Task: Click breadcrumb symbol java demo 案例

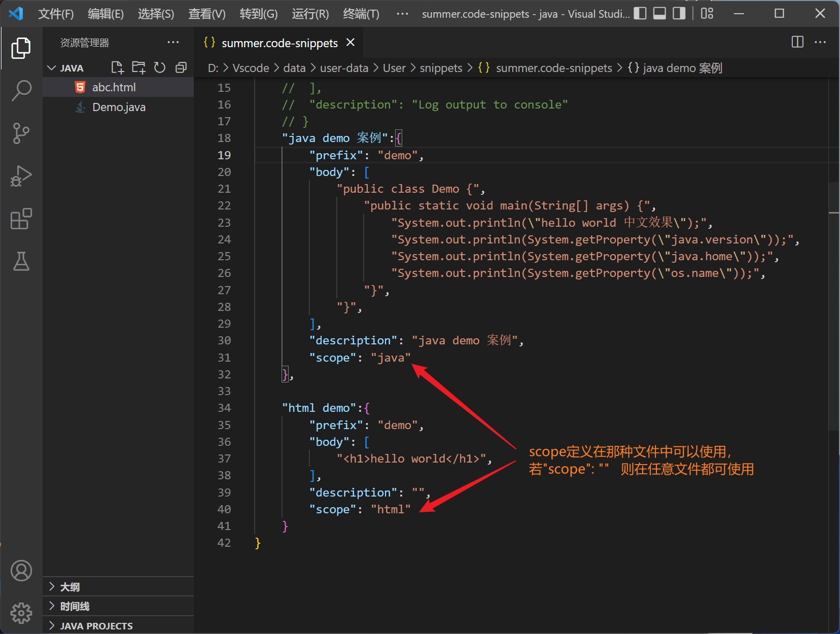Action: [x=675, y=68]
